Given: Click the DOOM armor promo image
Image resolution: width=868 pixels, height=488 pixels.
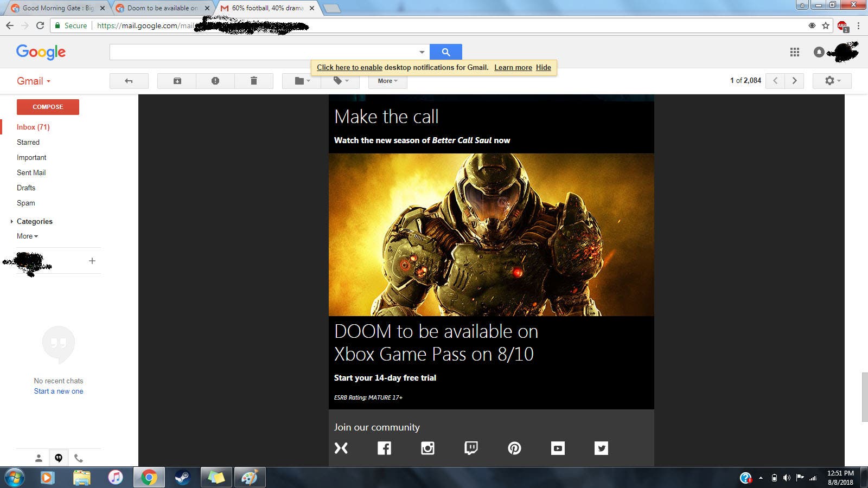Looking at the screenshot, I should (492, 235).
